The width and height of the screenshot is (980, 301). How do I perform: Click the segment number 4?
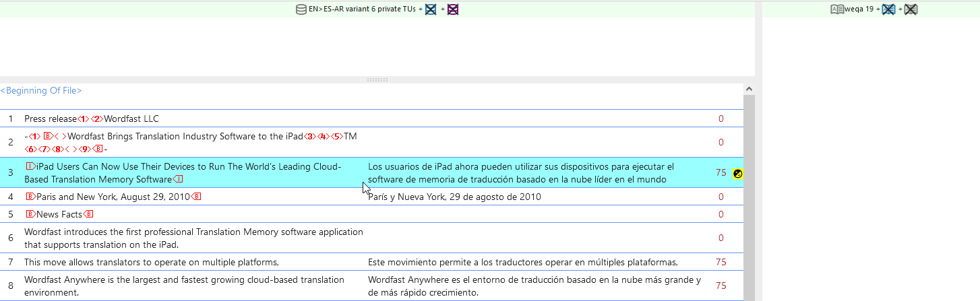click(11, 197)
